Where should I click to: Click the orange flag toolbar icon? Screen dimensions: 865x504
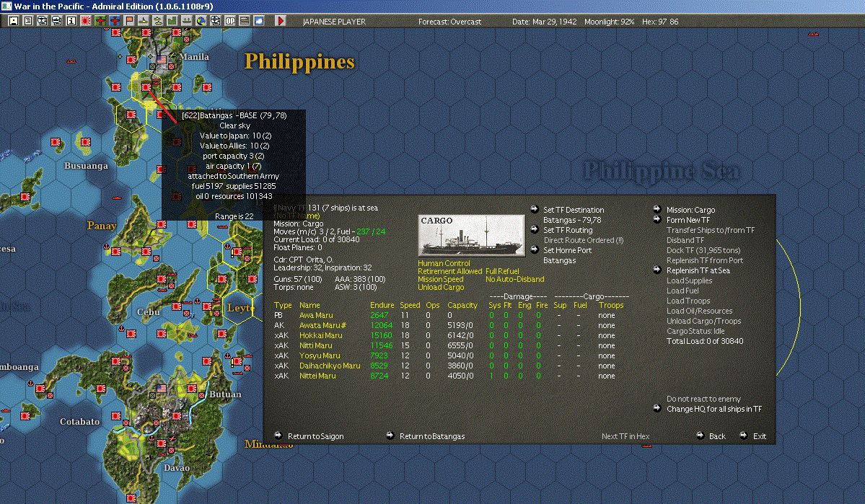pos(129,21)
